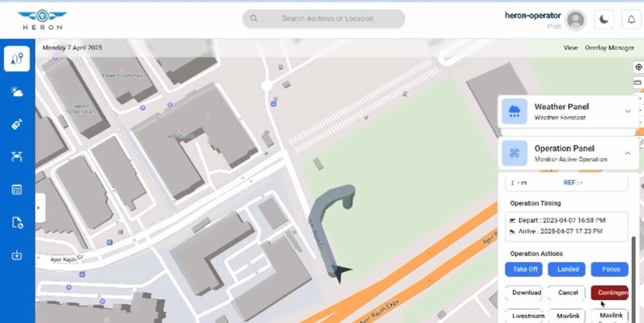The height and width of the screenshot is (323, 644).
Task: Click the locate-me target icon on map
Action: [638, 67]
